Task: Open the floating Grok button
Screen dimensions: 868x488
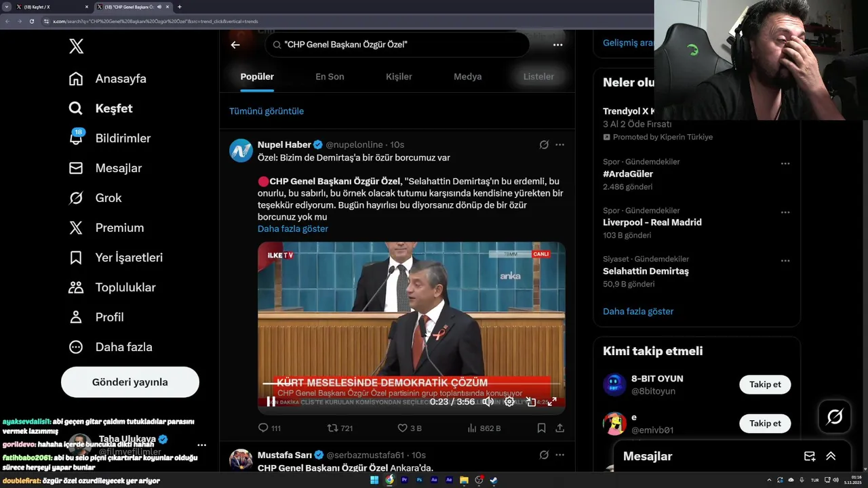Action: [x=835, y=417]
